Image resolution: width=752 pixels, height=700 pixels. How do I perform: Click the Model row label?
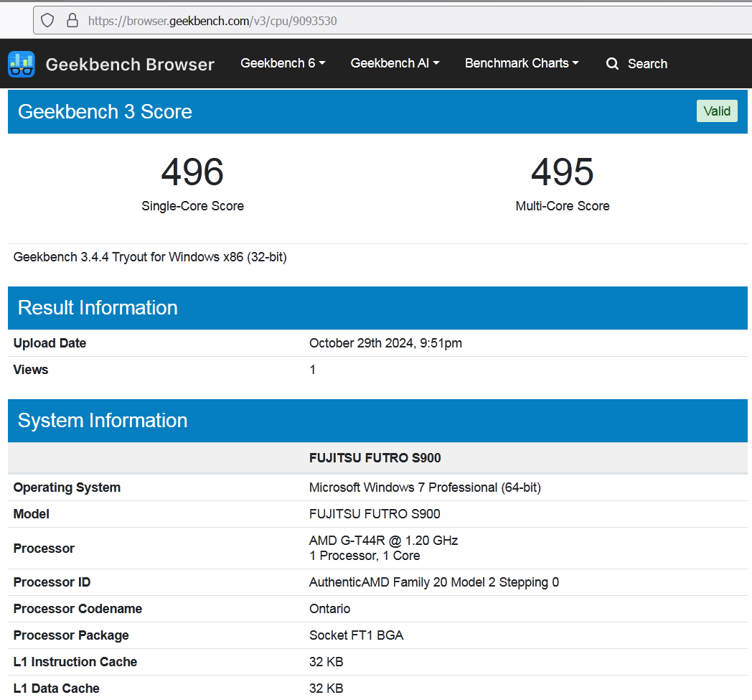(x=31, y=514)
